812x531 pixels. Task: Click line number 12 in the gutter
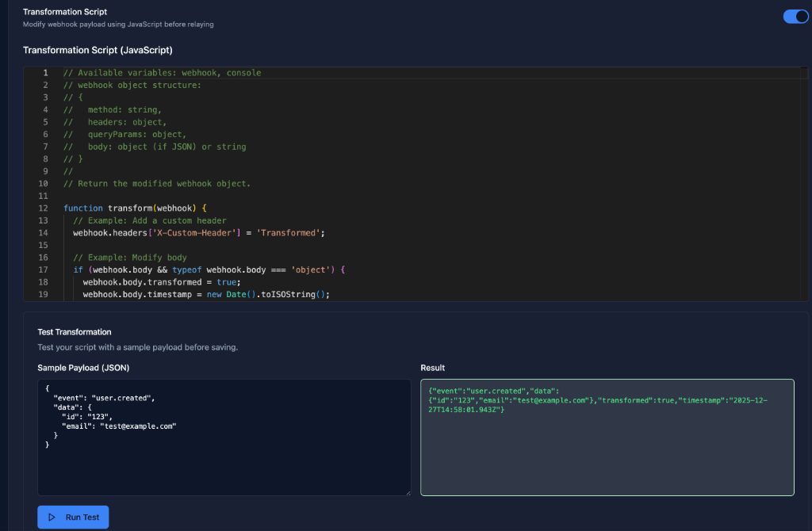pos(45,208)
